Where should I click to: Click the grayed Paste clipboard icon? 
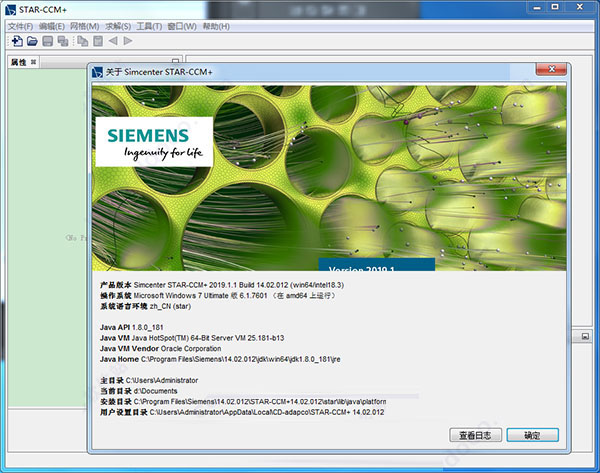click(98, 41)
